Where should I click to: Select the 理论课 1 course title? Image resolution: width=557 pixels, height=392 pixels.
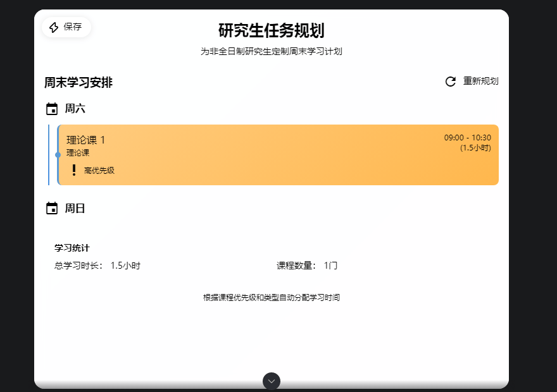coord(86,140)
